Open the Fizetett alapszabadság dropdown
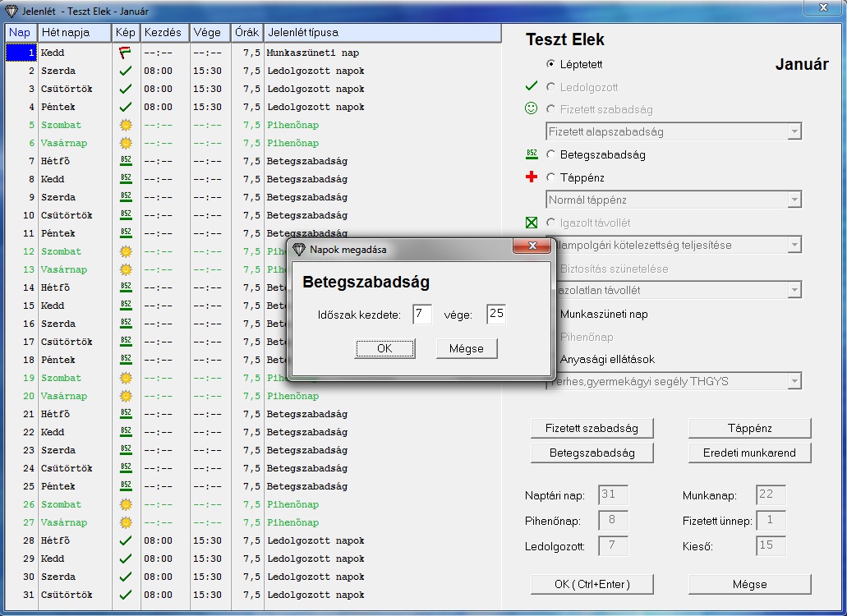The width and height of the screenshot is (847, 616). coord(793,131)
